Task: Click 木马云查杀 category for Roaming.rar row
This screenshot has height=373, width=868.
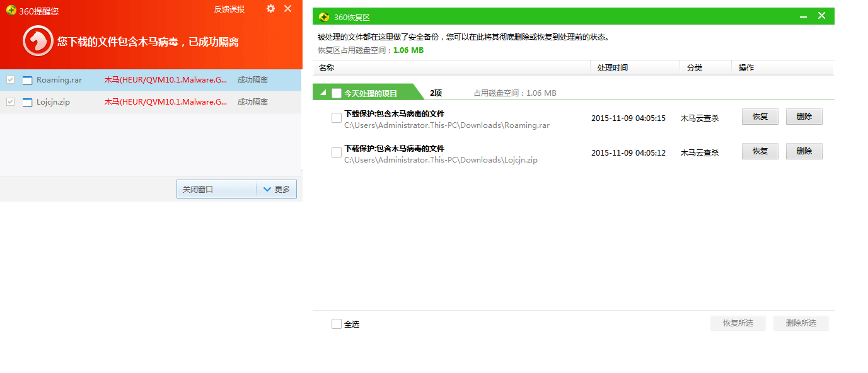Action: point(700,118)
